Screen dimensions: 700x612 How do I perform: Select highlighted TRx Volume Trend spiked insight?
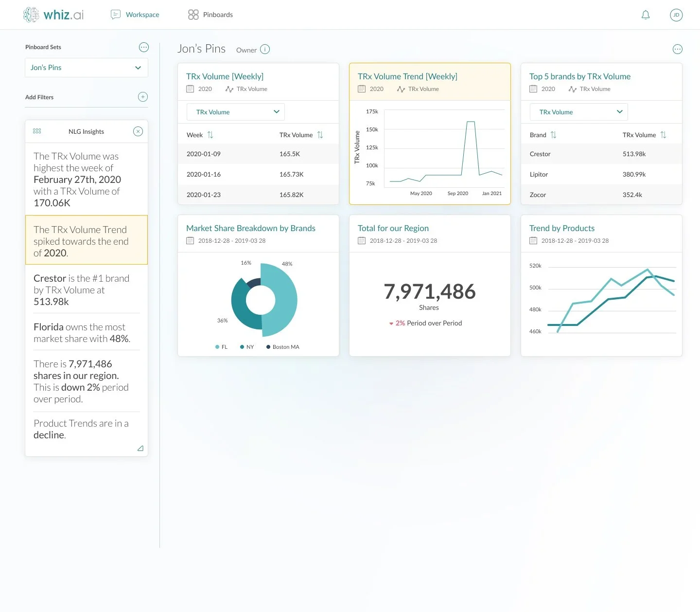click(87, 240)
